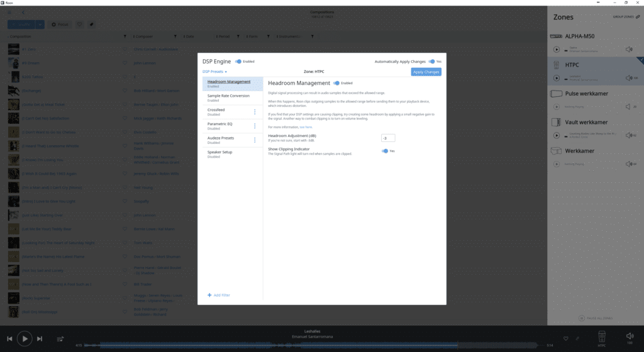This screenshot has height=352, width=644.
Task: Open HTPC zone volume icon
Action: [x=629, y=78]
